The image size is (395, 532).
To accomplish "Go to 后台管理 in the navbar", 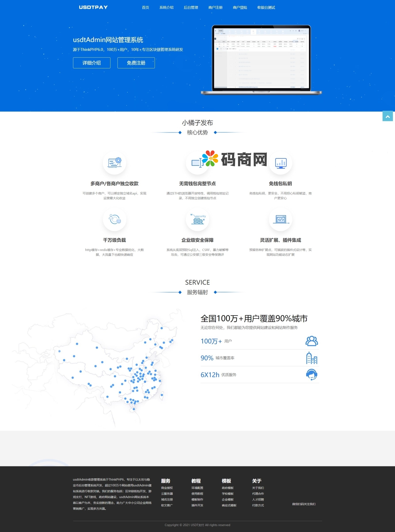I will [x=191, y=8].
